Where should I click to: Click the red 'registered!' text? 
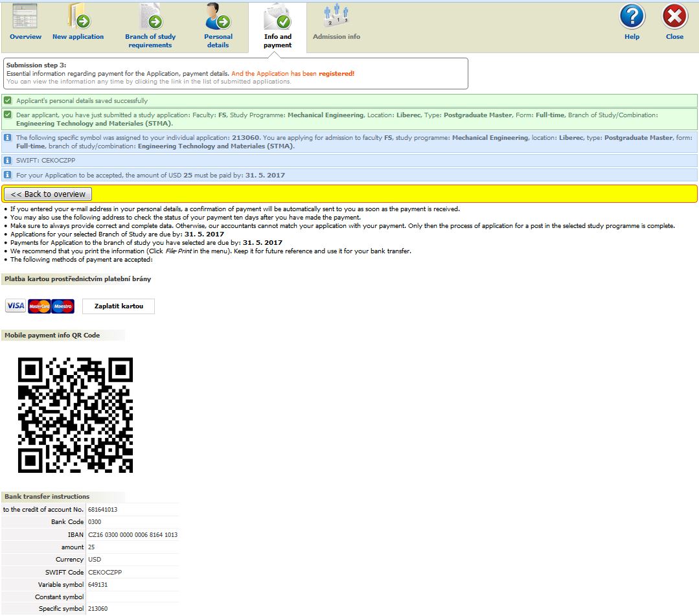337,74
